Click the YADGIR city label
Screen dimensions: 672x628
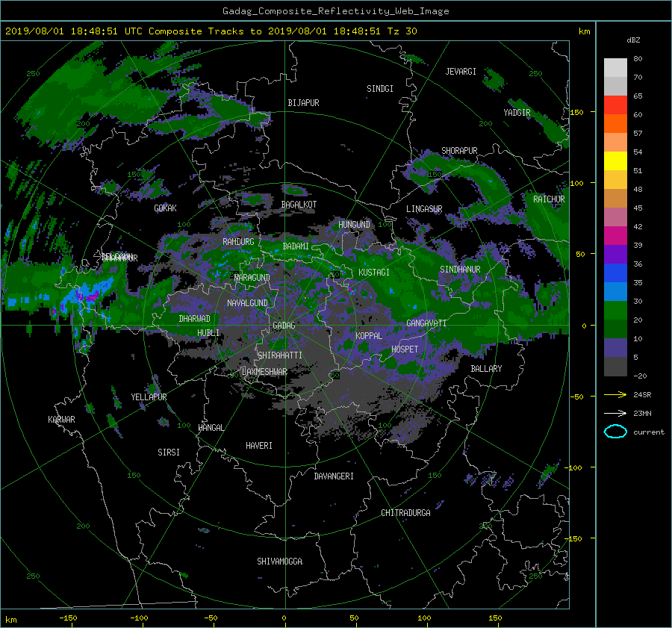point(517,113)
